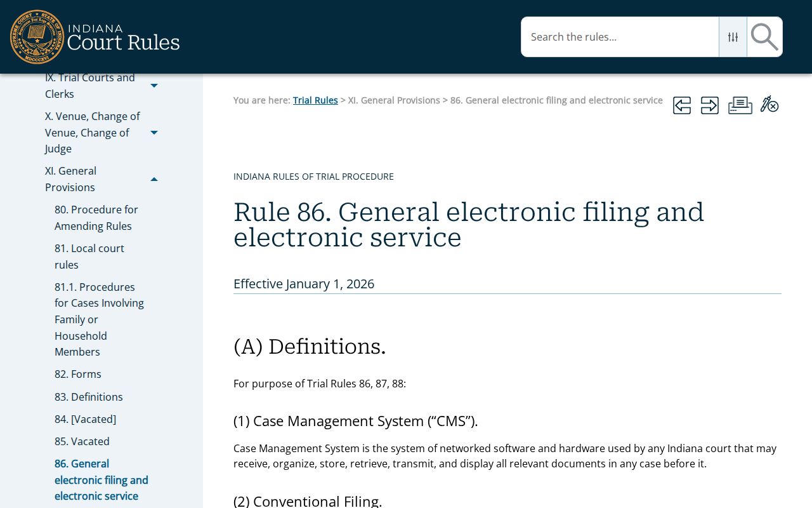Click '(1) Case Management System' heading
This screenshot has width=812, height=508.
point(356,421)
